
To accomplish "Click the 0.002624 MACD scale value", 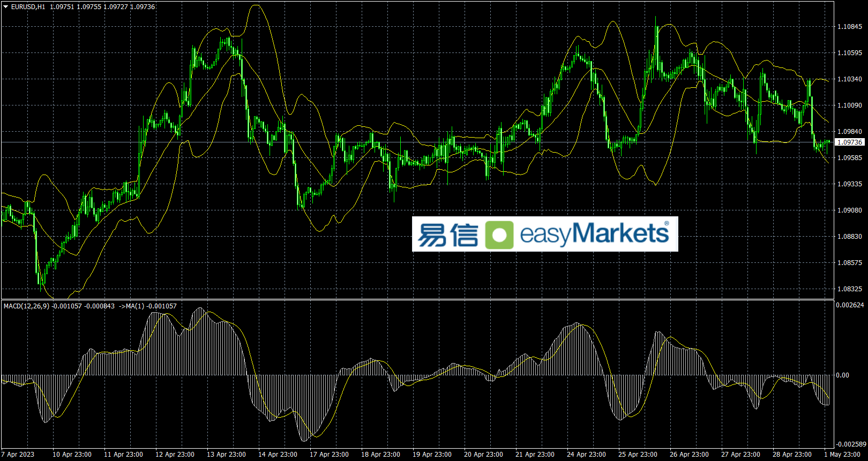I will [850, 305].
